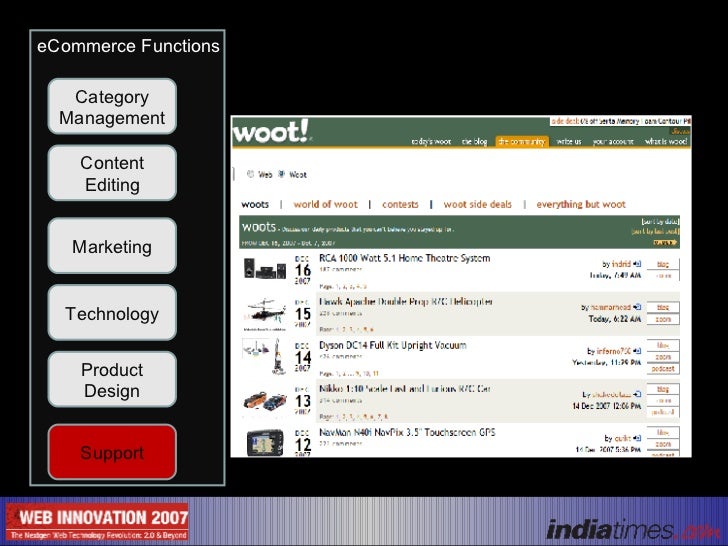Click the Dec 14 date block

302,357
